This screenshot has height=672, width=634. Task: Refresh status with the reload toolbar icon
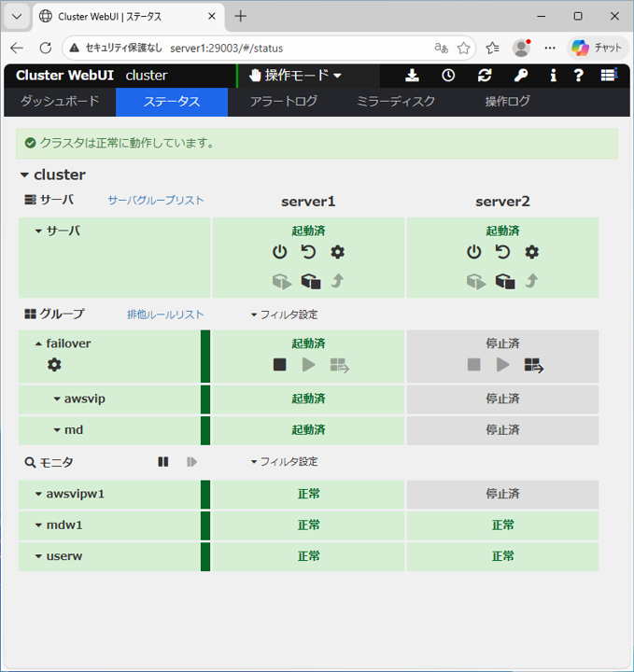click(484, 76)
